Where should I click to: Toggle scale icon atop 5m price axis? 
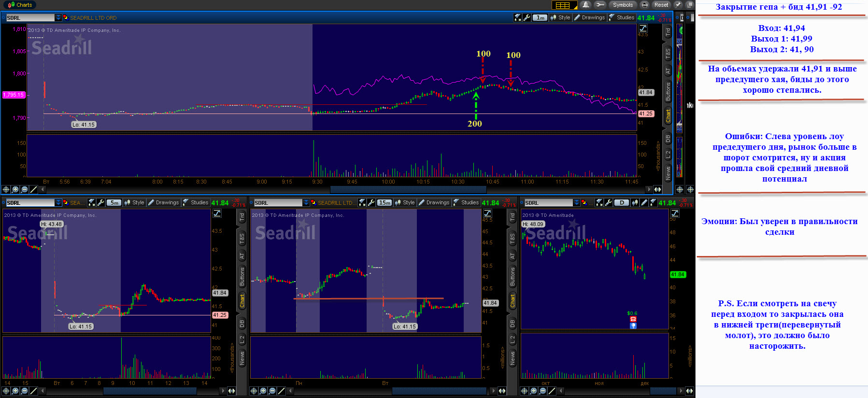[217, 213]
